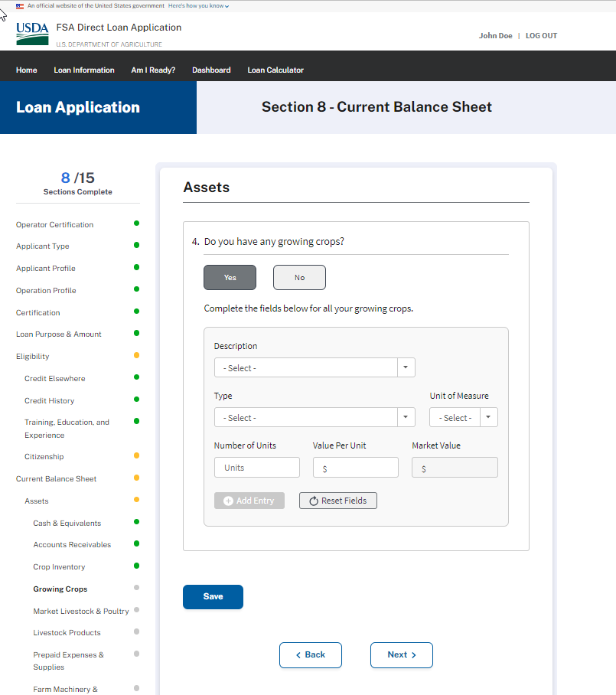
Task: Click the USDA logo
Action: (x=32, y=34)
